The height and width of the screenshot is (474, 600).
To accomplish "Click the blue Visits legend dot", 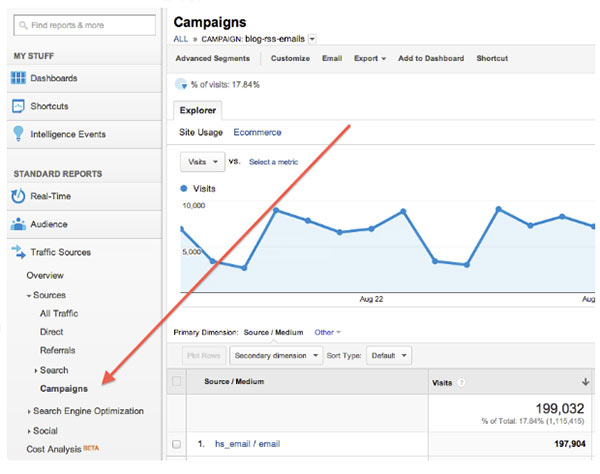I will (x=184, y=188).
